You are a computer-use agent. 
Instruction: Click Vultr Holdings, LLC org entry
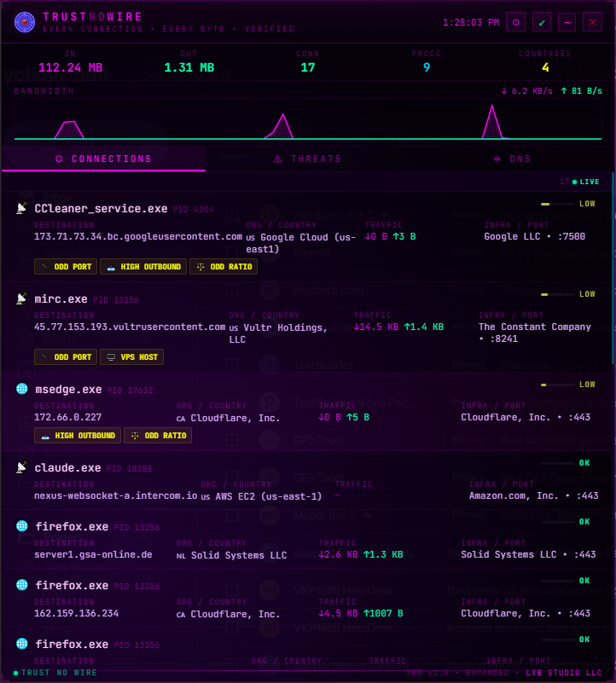tap(278, 333)
